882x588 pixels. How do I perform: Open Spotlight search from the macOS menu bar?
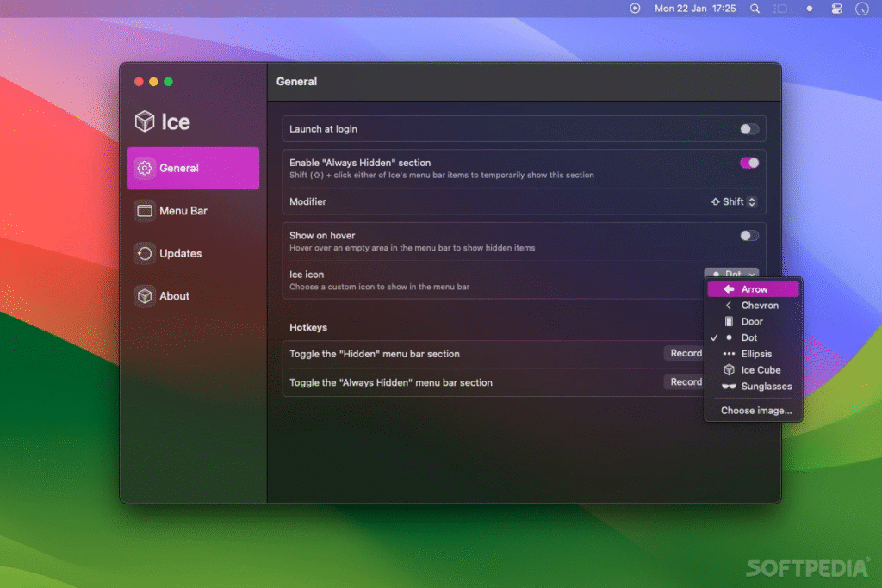[753, 9]
